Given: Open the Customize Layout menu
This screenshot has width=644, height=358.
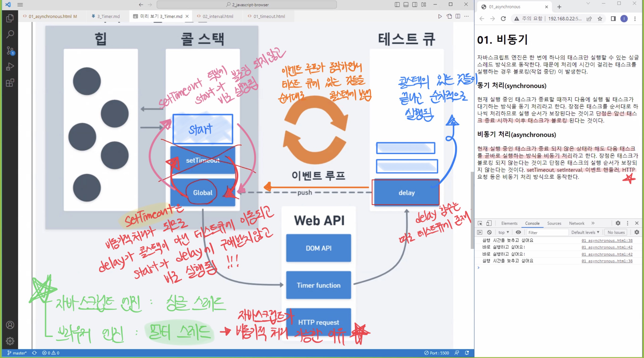Looking at the screenshot, I should coord(424,4).
